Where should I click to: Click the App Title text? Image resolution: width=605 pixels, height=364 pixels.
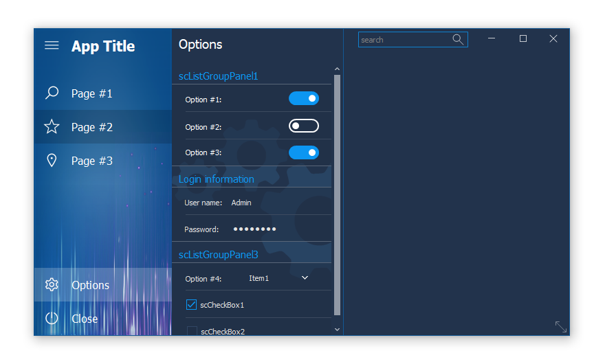(103, 46)
